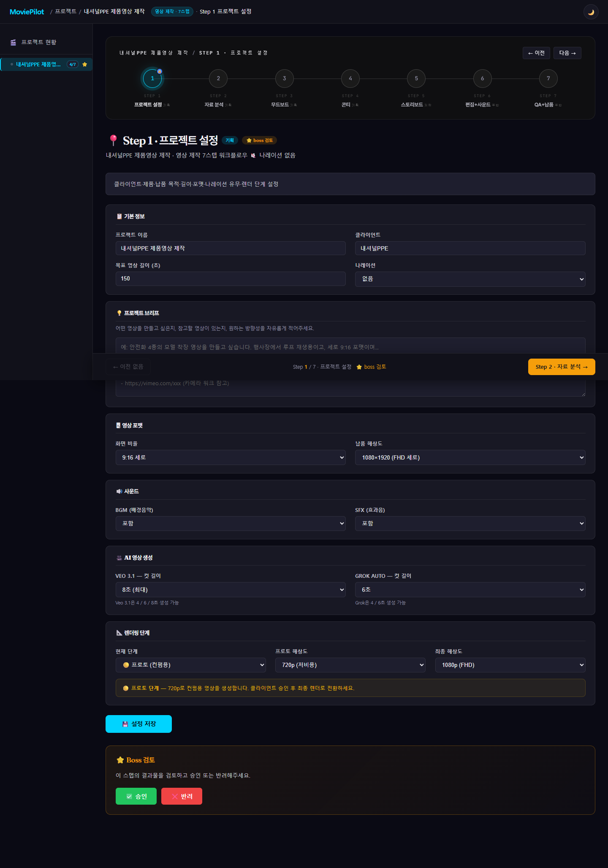Open the 현재 단계 dropdown

click(191, 665)
